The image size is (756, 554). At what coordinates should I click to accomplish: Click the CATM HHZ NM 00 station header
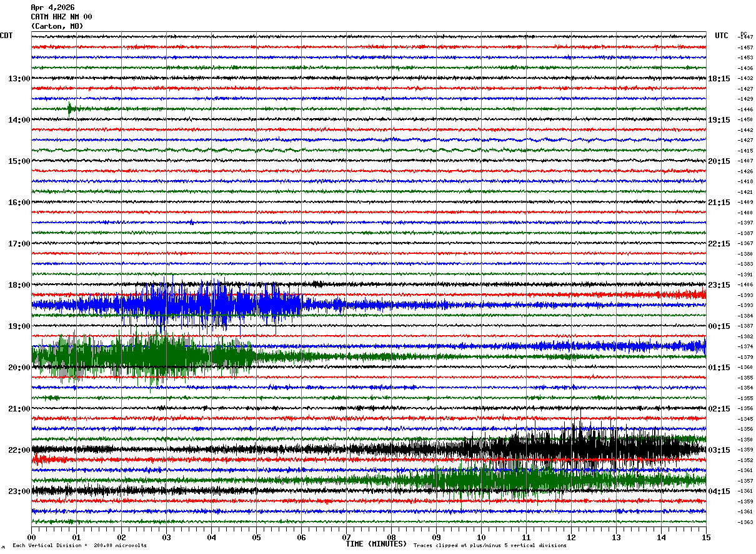61,17
